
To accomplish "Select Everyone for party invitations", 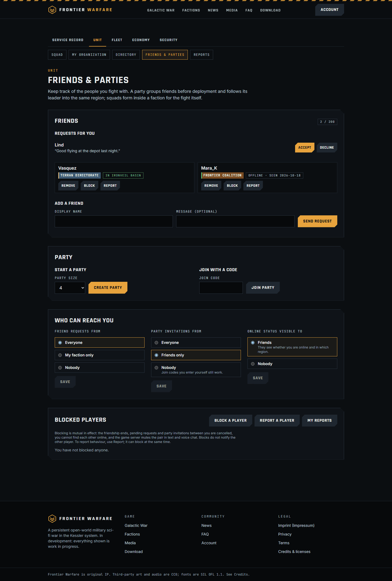I will click(x=196, y=343).
